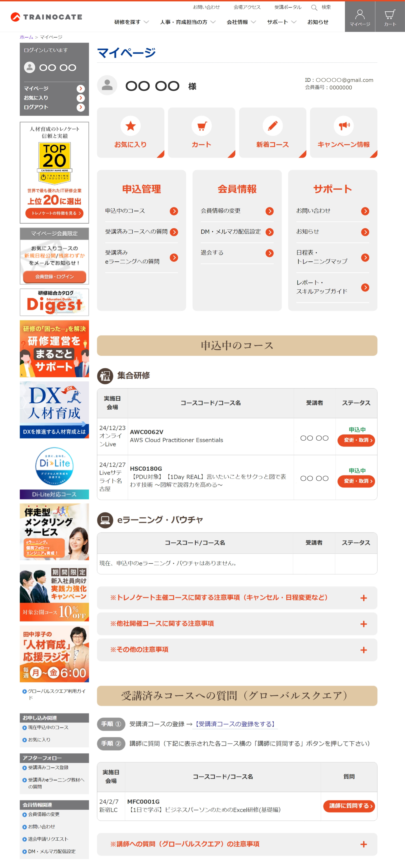Viewport: 405px width, 868px height.
Task: Click arrow icon next to eラーニングへの質問
Action: [174, 257]
